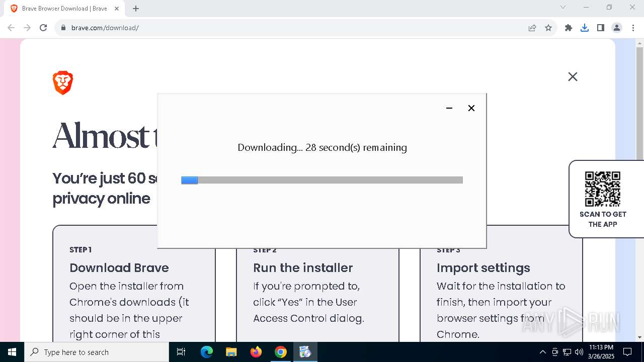The height and width of the screenshot is (362, 644).
Task: Open the Chrome profile avatar
Action: click(x=617, y=28)
